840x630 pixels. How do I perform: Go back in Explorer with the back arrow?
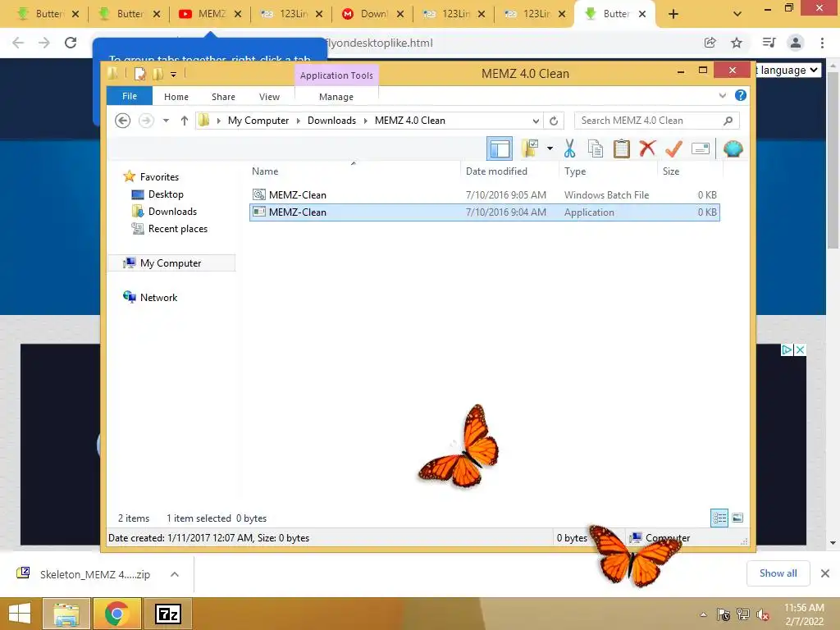(x=123, y=121)
